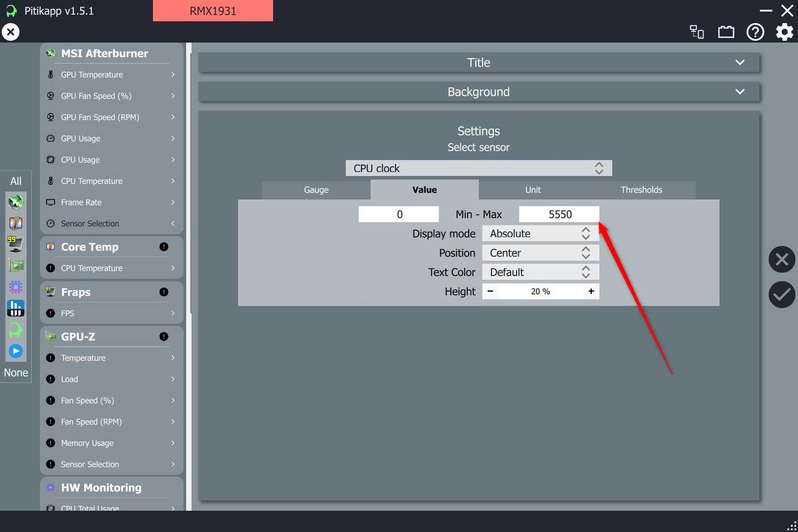This screenshot has height=532, width=798.
Task: Expand the GPU Fan Speed (%) row arrow
Action: point(173,96)
